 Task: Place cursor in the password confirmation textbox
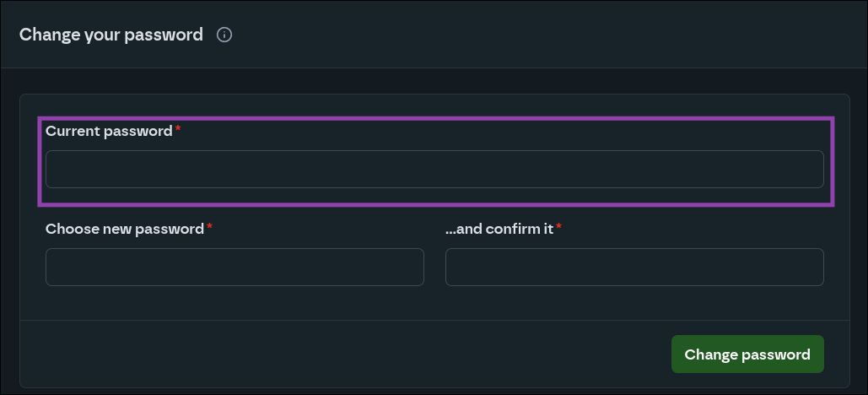[633, 267]
